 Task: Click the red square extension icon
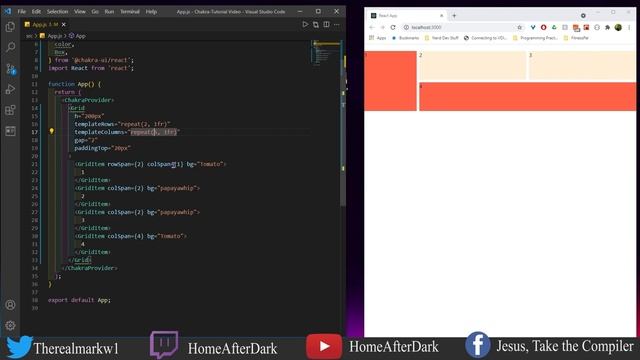586,27
